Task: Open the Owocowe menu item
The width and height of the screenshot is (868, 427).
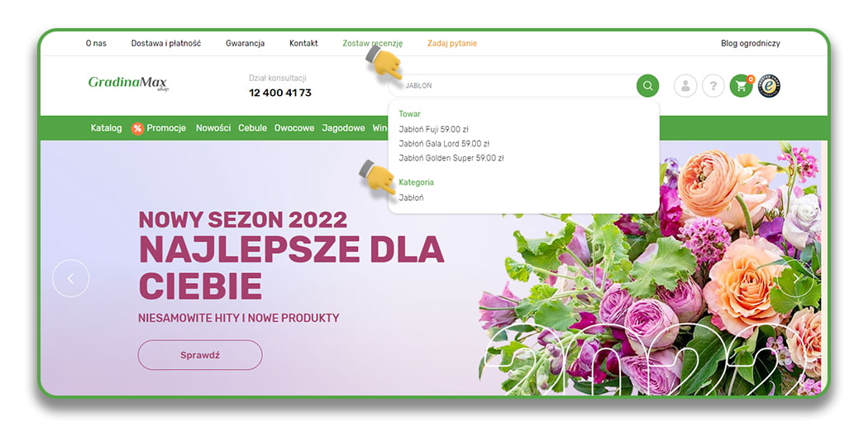Action: tap(294, 128)
